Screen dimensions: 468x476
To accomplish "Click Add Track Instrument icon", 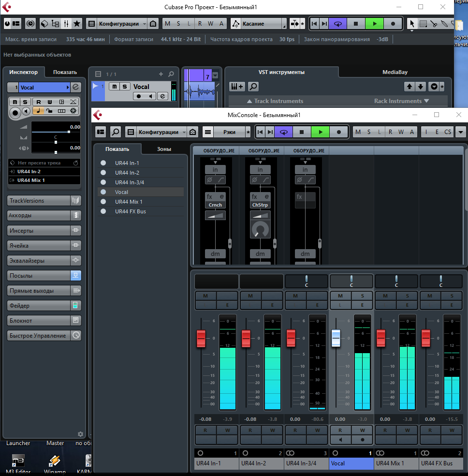I will pos(237,87).
